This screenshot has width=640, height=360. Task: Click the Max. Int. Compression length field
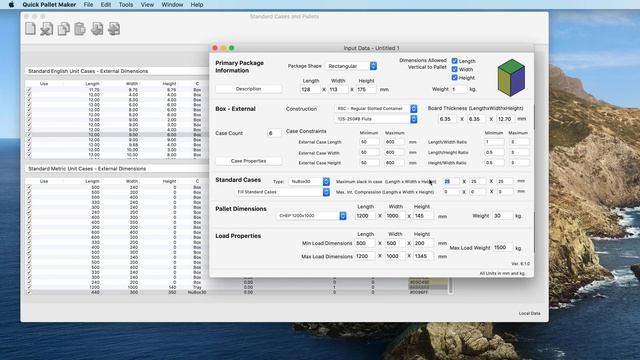(x=451, y=191)
